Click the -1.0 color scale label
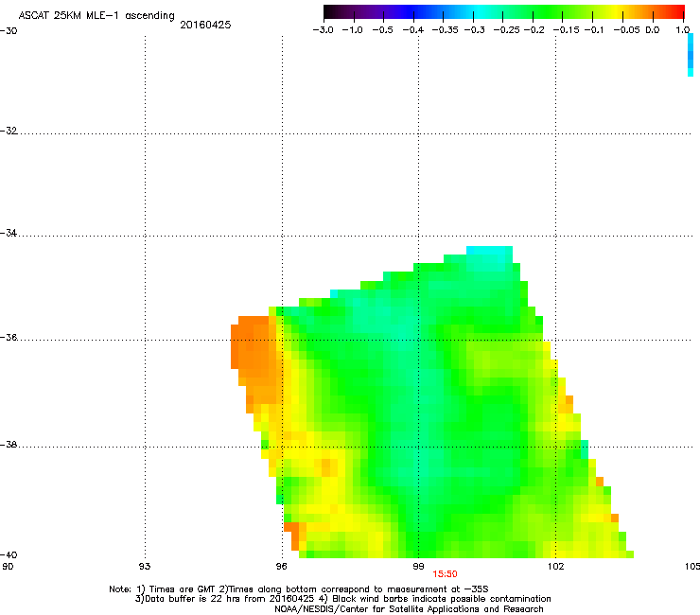Image resolution: width=700 pixels, height=615 pixels. coord(352,30)
